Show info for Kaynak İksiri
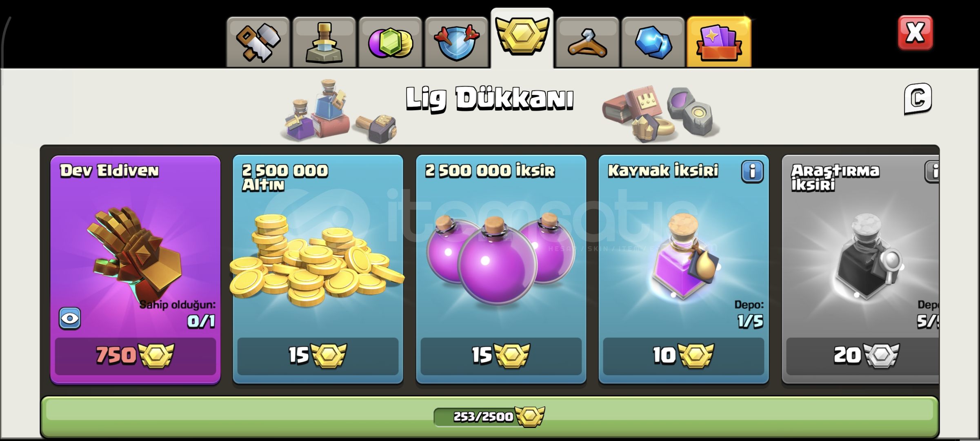The height and width of the screenshot is (441, 980). tap(753, 171)
